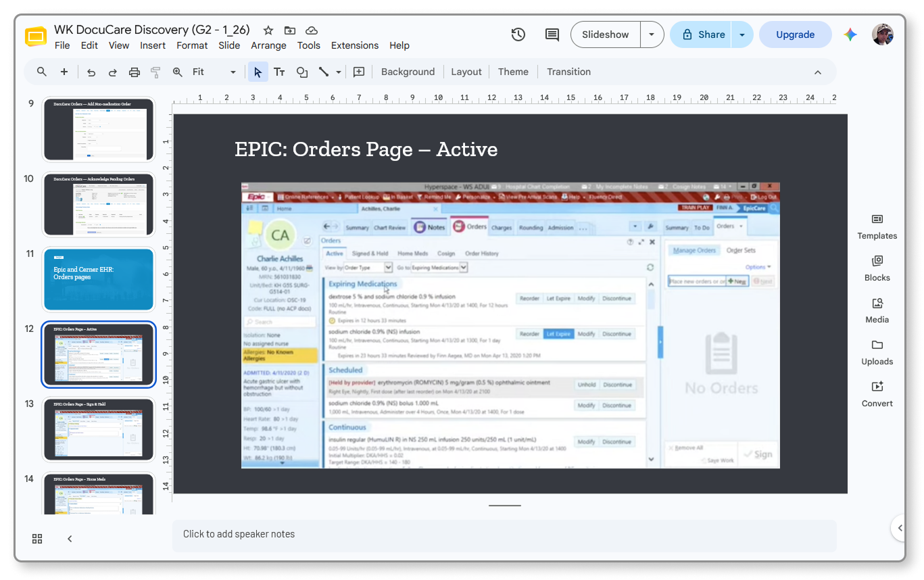Select the text box tool
Image resolution: width=924 pixels, height=580 pixels.
[279, 72]
